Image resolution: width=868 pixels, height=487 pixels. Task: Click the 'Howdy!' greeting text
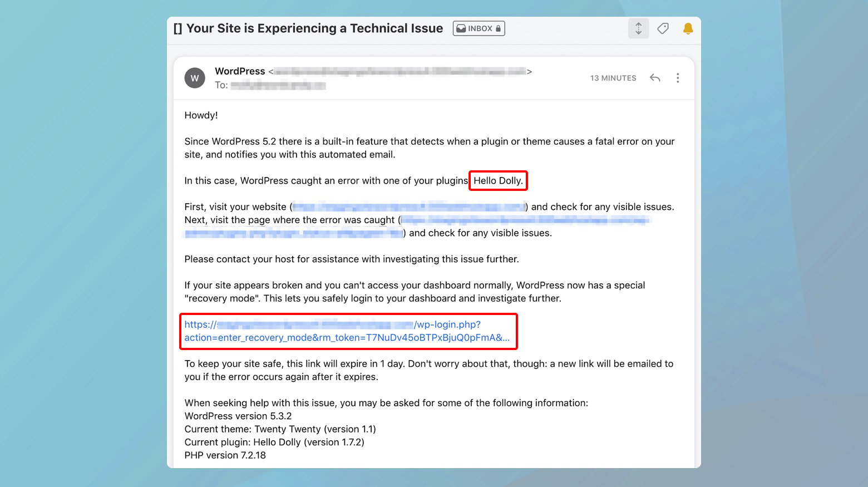[201, 115]
